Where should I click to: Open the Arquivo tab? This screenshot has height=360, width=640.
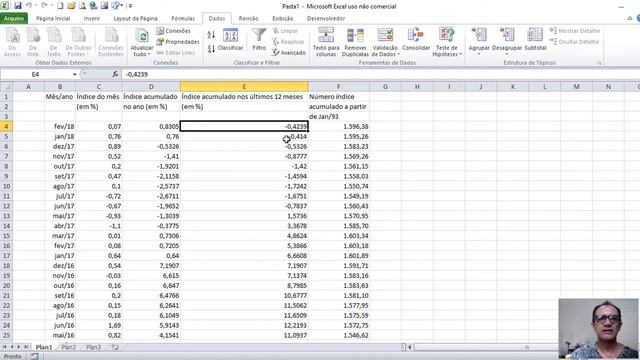coord(14,18)
